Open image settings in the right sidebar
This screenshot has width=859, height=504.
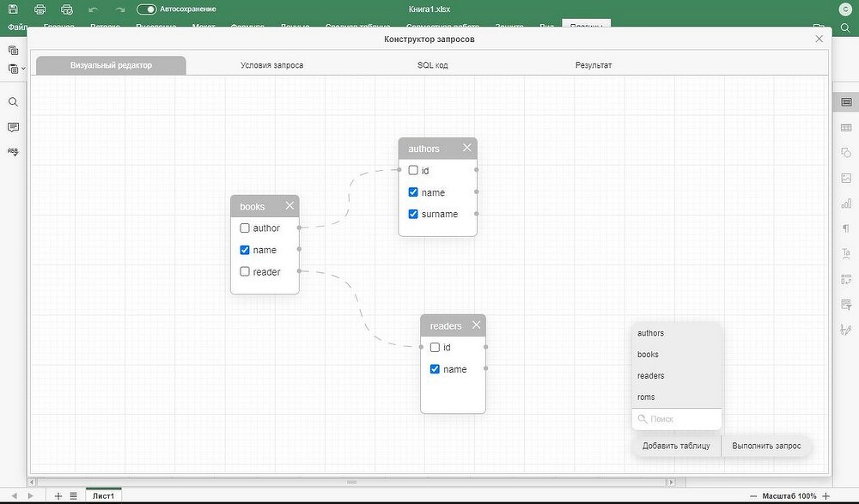click(846, 179)
